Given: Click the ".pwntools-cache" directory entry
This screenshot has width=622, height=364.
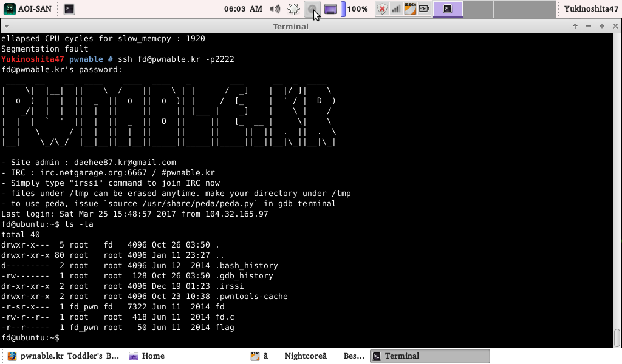Looking at the screenshot, I should pos(251,296).
